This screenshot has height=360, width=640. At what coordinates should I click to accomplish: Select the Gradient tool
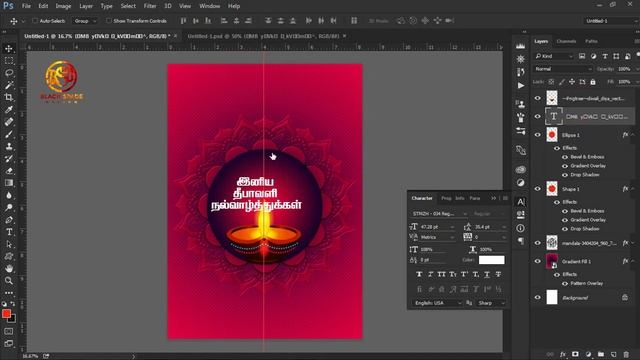[x=9, y=183]
